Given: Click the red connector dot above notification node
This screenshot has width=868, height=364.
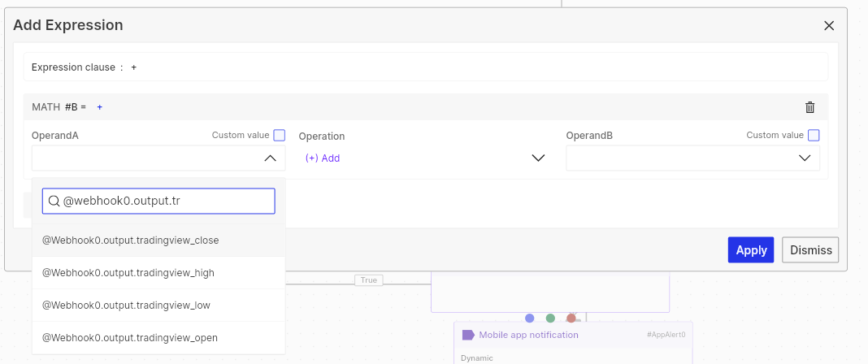Looking at the screenshot, I should [571, 318].
